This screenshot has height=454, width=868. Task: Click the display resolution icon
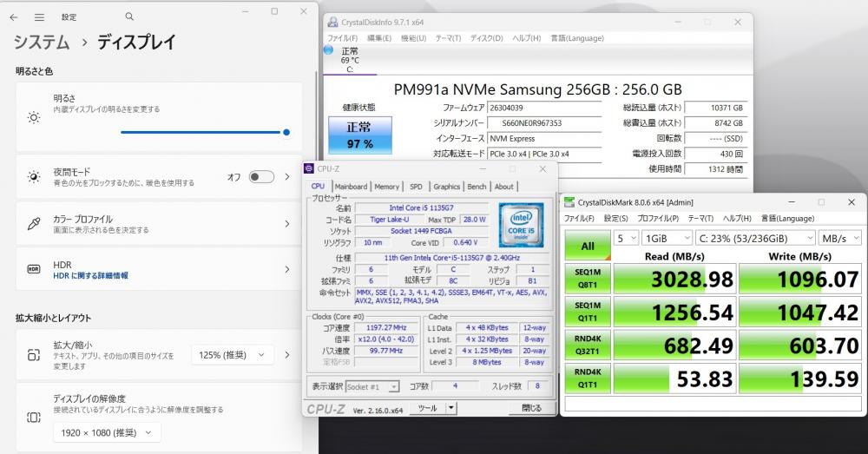pyautogui.click(x=34, y=417)
